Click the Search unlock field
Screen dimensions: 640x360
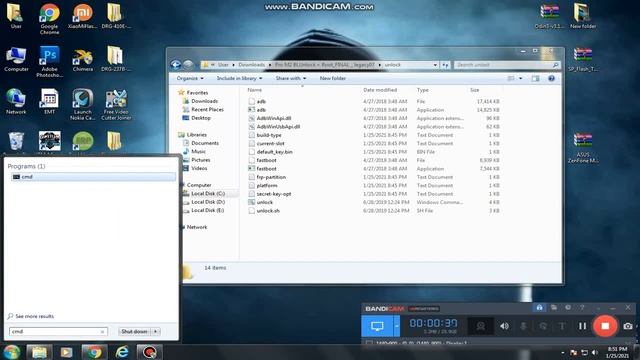pos(506,65)
